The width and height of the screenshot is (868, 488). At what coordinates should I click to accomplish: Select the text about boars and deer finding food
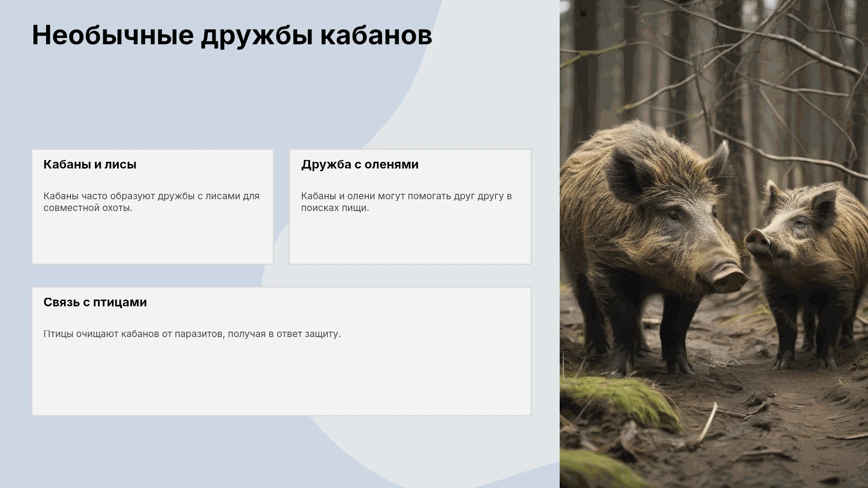pyautogui.click(x=406, y=202)
